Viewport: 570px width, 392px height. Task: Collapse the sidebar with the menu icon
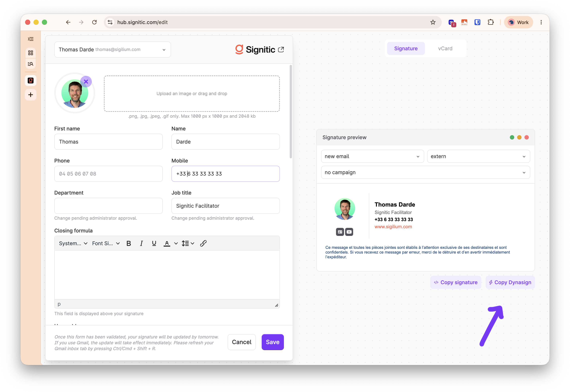pos(31,39)
